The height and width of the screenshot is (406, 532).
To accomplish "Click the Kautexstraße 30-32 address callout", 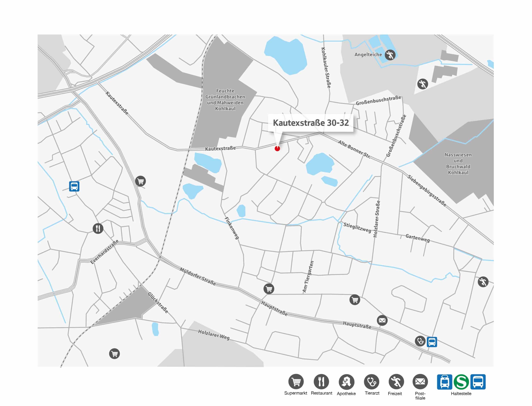I will [311, 123].
